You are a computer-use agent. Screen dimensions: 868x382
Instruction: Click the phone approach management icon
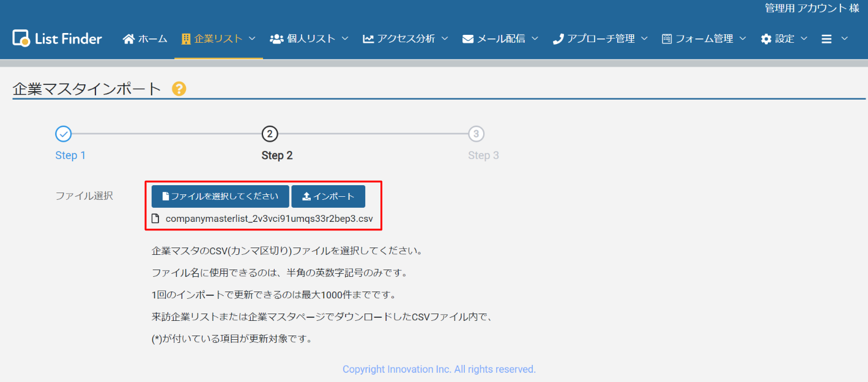pos(558,39)
